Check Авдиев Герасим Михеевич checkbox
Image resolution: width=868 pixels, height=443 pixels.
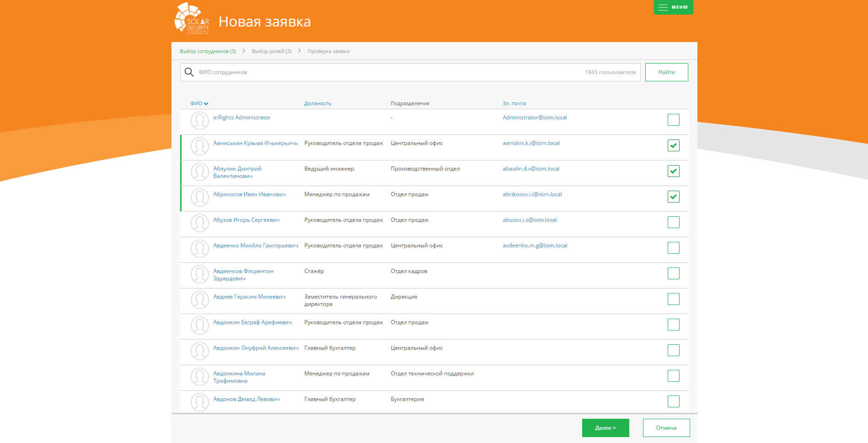coord(674,299)
